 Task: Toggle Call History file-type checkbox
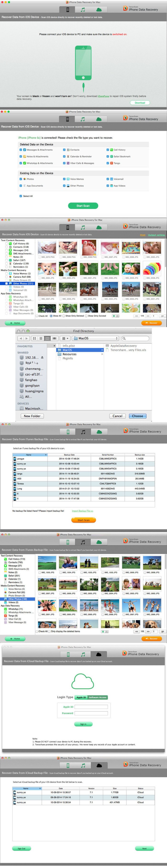pyautogui.click(x=108, y=150)
